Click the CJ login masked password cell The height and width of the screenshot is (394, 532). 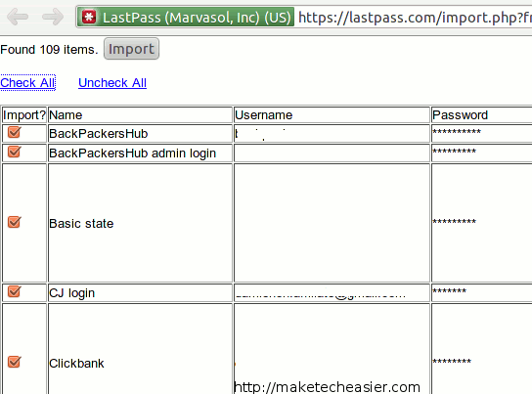point(482,293)
